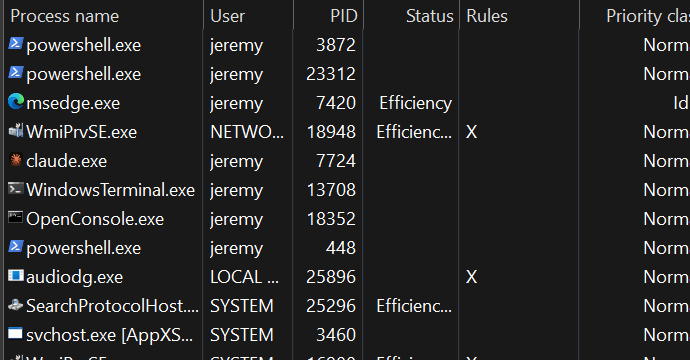
Task: Click PID value 7420
Action: click(x=336, y=103)
